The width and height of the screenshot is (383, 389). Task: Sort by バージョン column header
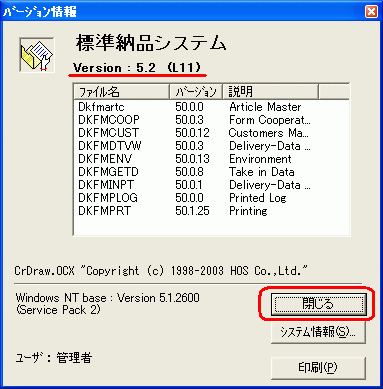[x=196, y=92]
